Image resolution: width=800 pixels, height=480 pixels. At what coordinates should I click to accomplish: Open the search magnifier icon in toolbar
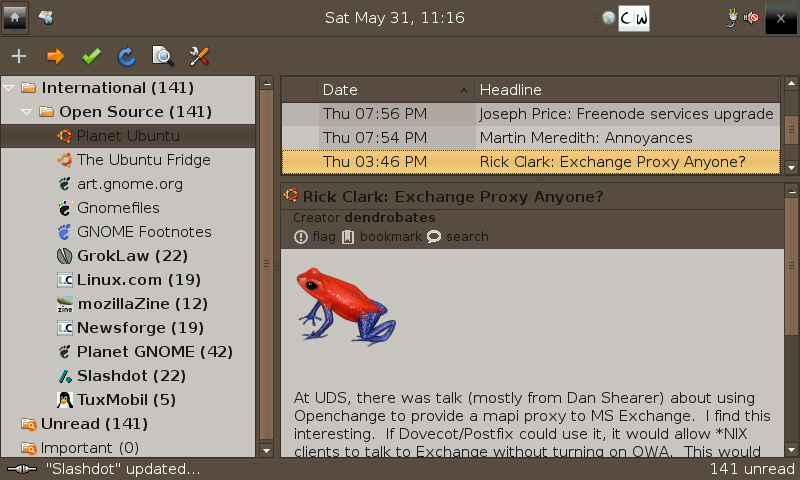point(163,56)
